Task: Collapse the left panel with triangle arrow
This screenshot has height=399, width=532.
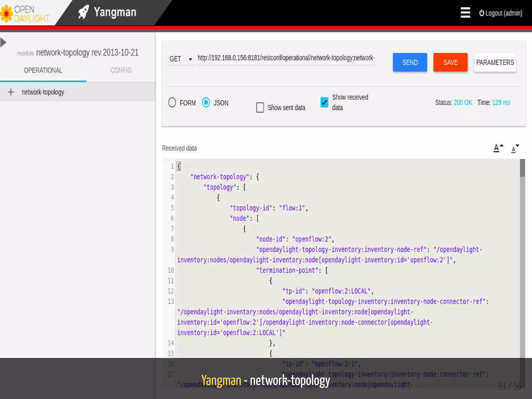Action: [3, 42]
